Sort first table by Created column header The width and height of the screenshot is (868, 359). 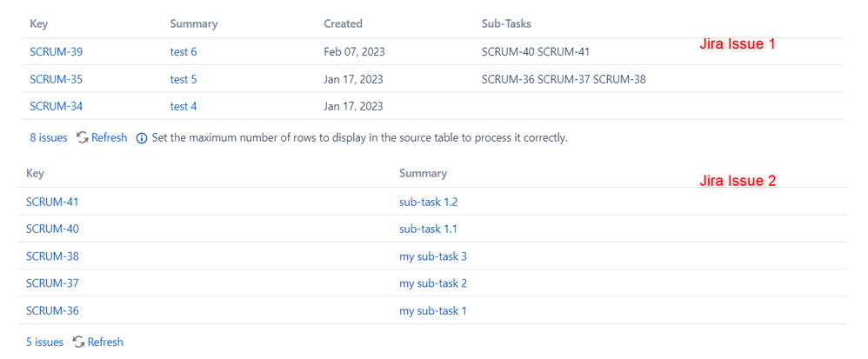tap(344, 23)
